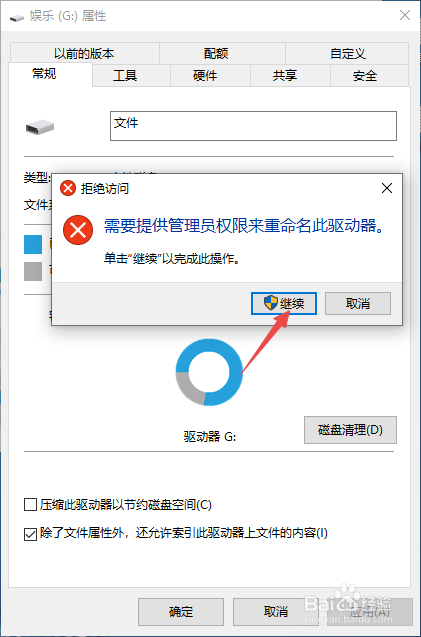This screenshot has height=637, width=421.
Task: Click the drive name field containing 文件
Action: [253, 126]
